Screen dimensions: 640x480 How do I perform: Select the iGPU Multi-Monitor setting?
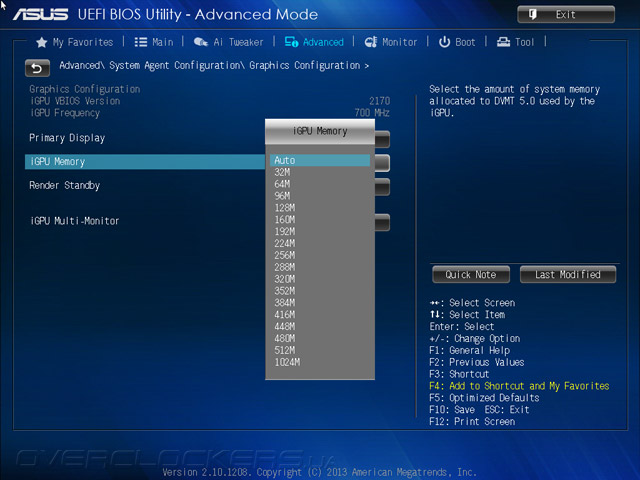point(75,221)
